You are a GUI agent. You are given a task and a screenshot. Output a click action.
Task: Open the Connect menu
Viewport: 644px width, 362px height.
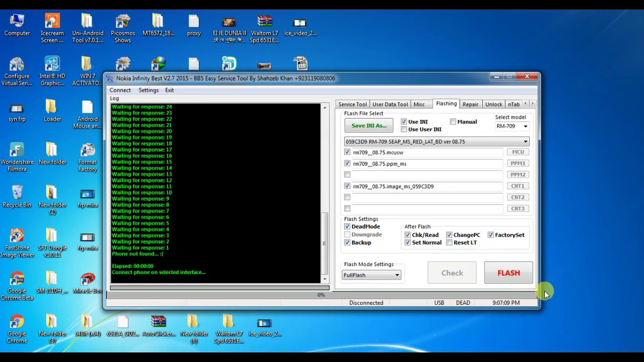(x=120, y=90)
